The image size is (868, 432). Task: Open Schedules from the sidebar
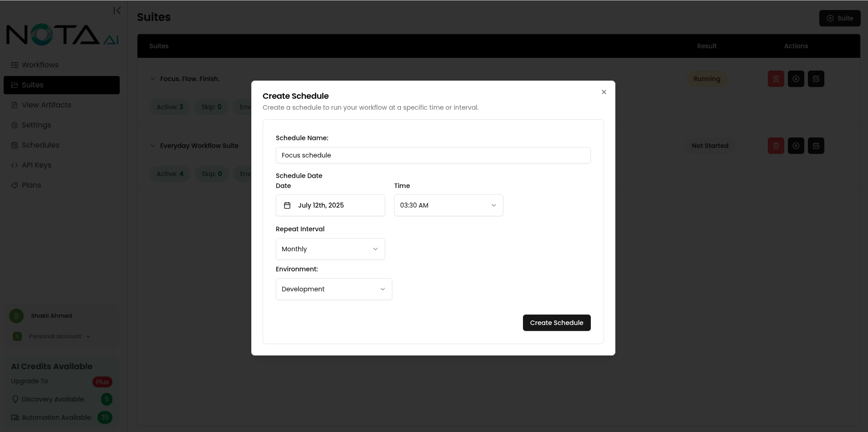(40, 145)
